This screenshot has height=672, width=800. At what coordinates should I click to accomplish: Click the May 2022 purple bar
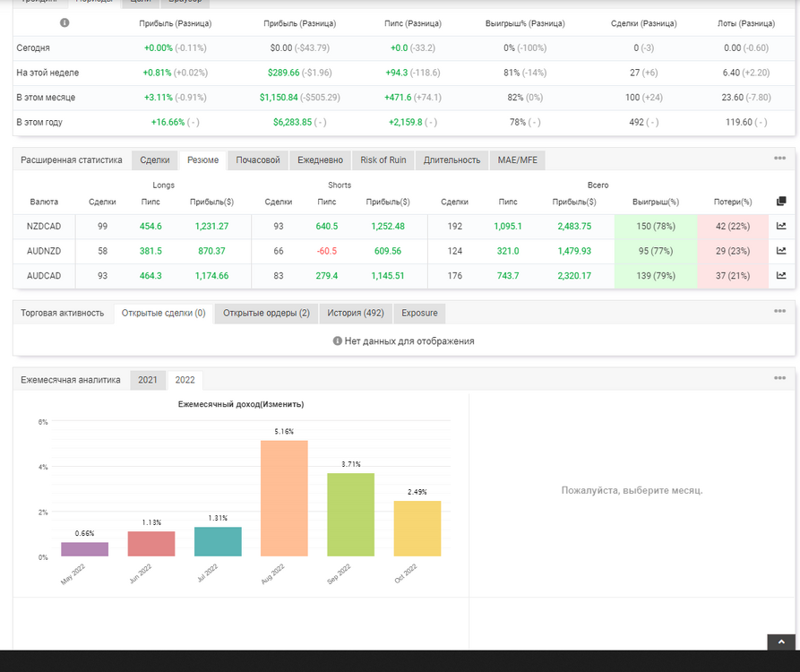(85, 549)
